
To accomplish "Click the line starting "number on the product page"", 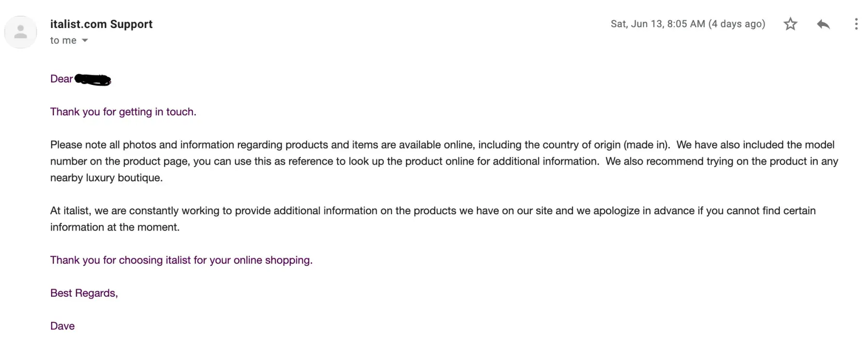I will point(444,161).
